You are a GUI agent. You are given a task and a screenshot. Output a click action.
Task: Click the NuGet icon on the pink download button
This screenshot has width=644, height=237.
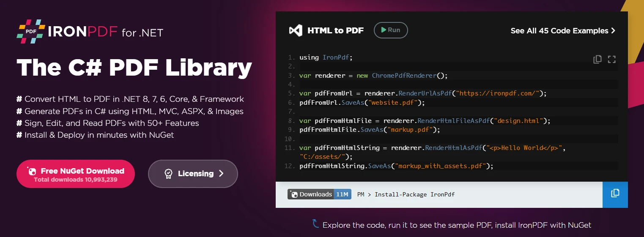(x=32, y=171)
